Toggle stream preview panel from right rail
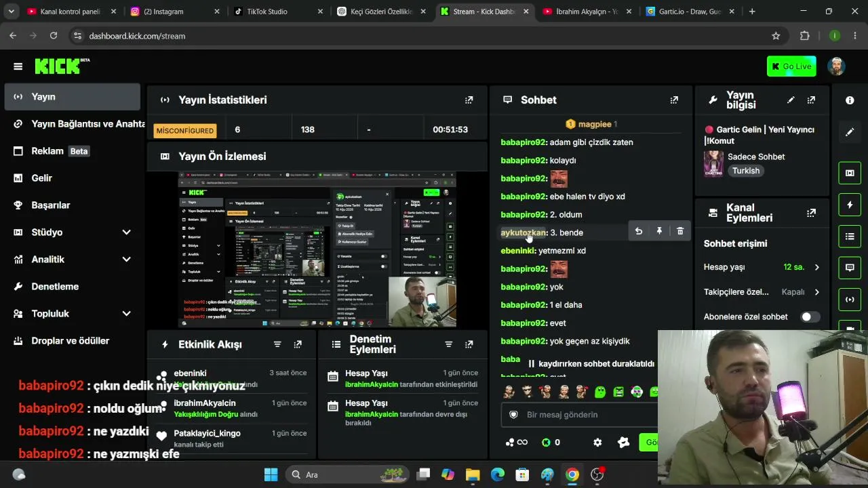The image size is (868, 488). coord(850,173)
